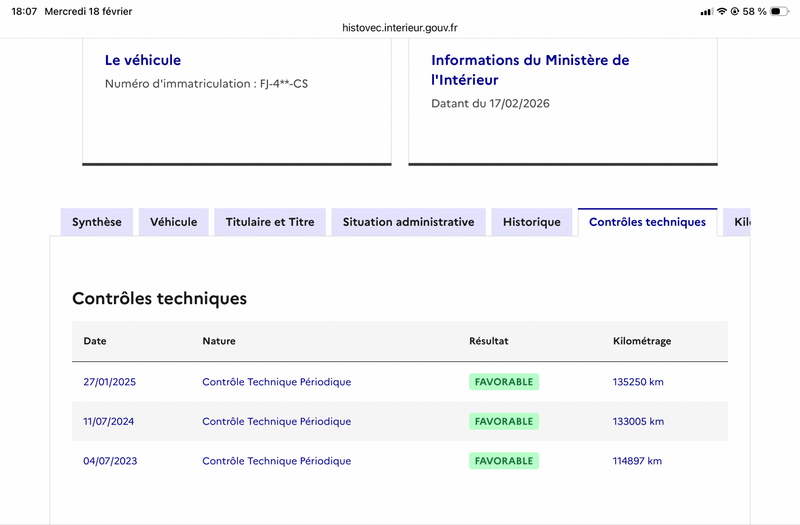Image resolution: width=800 pixels, height=525 pixels.
Task: Tap the orientation lock status icon
Action: point(735,11)
